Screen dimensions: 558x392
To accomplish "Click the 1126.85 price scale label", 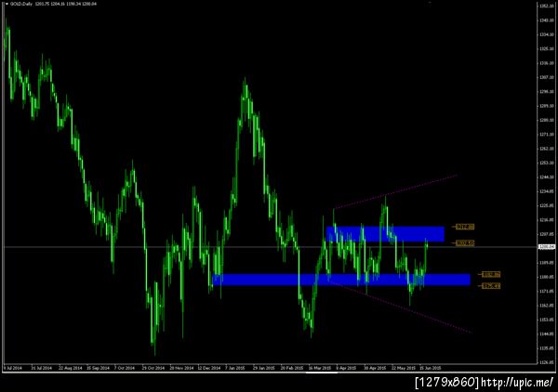I will click(x=547, y=362).
